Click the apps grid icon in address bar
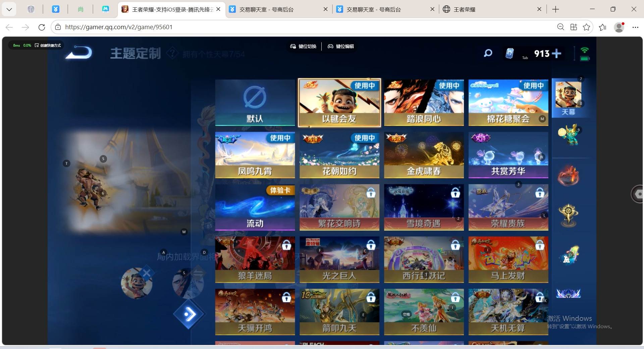 tap(574, 27)
